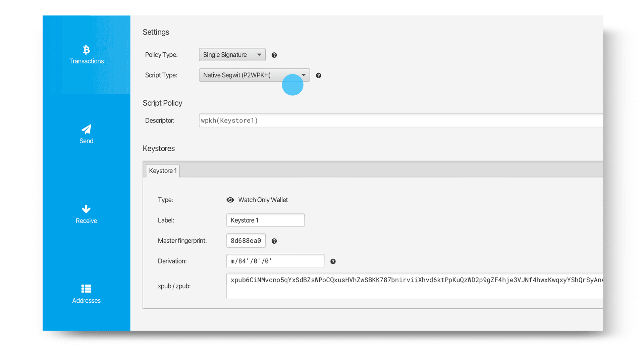Go to the Send section

point(86,134)
